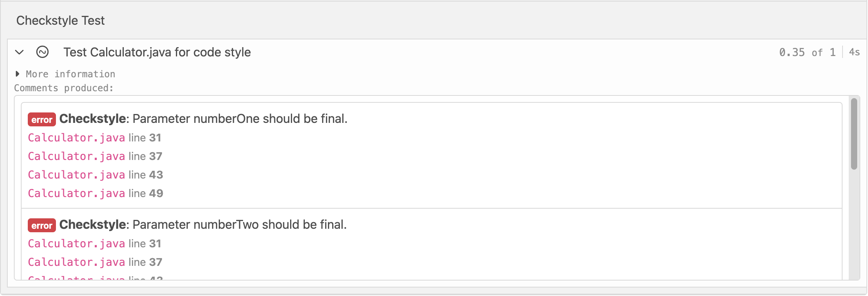Viewport: 868px width, 296px height.
Task: Open Calculator.java line 31 under numberTwo error
Action: click(76, 244)
